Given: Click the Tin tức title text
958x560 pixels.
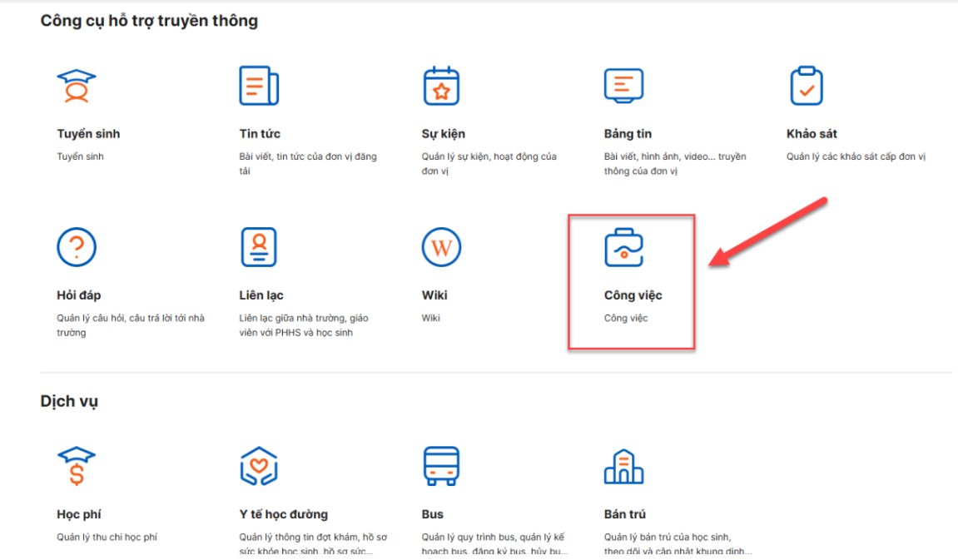Looking at the screenshot, I should point(260,134).
